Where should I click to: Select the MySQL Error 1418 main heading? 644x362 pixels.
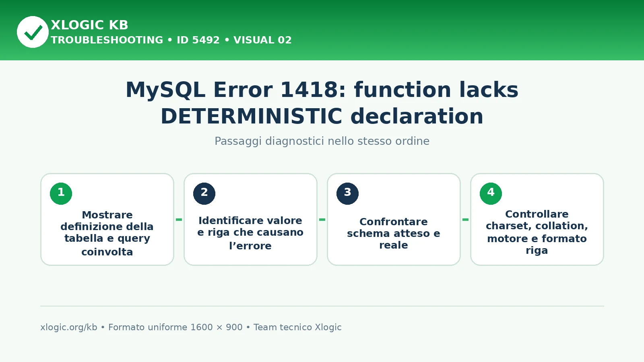click(x=322, y=103)
